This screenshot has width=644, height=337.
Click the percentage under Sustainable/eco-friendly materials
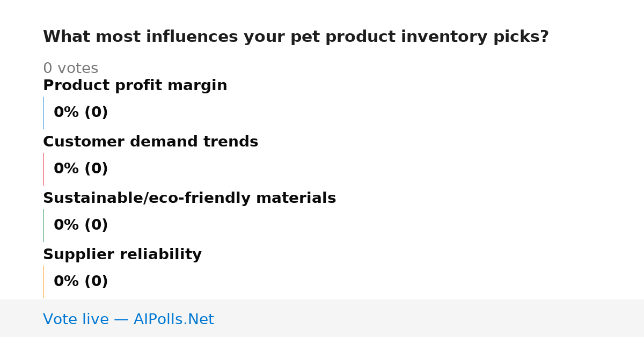tap(80, 225)
